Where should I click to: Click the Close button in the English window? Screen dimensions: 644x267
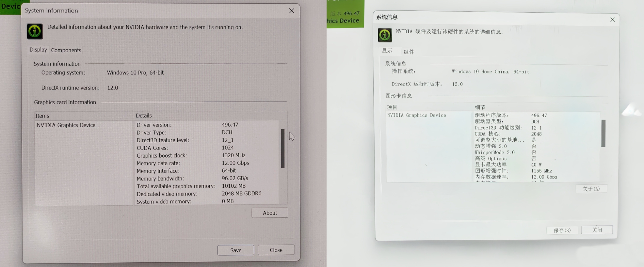(x=276, y=250)
